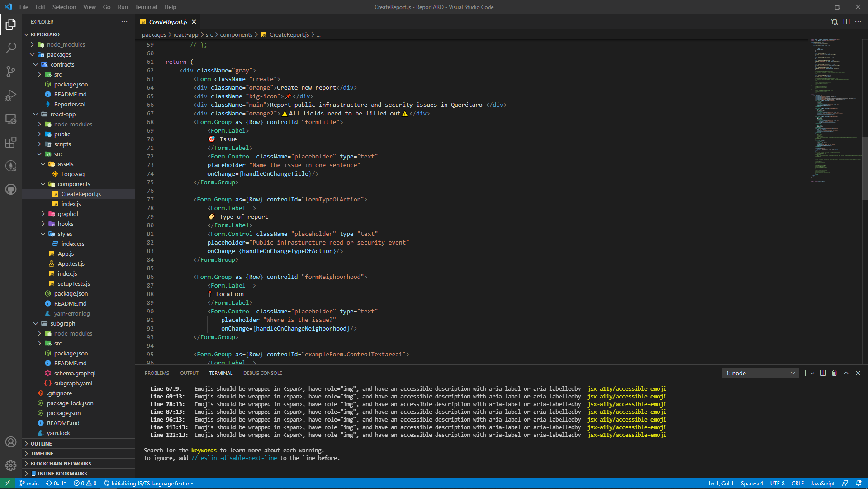The width and height of the screenshot is (868, 489).
Task: Create a new terminal with plus icon
Action: pyautogui.click(x=805, y=373)
